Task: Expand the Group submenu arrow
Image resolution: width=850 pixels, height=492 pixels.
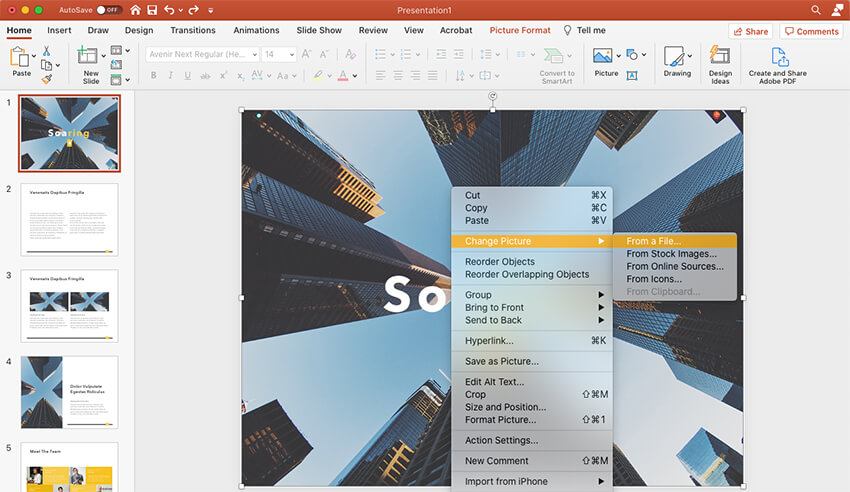Action: (601, 295)
